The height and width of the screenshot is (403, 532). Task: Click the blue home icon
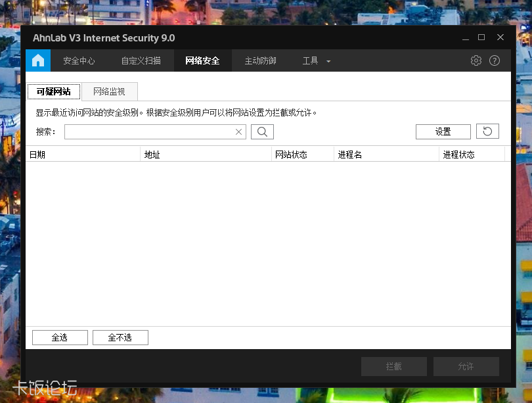point(37,60)
